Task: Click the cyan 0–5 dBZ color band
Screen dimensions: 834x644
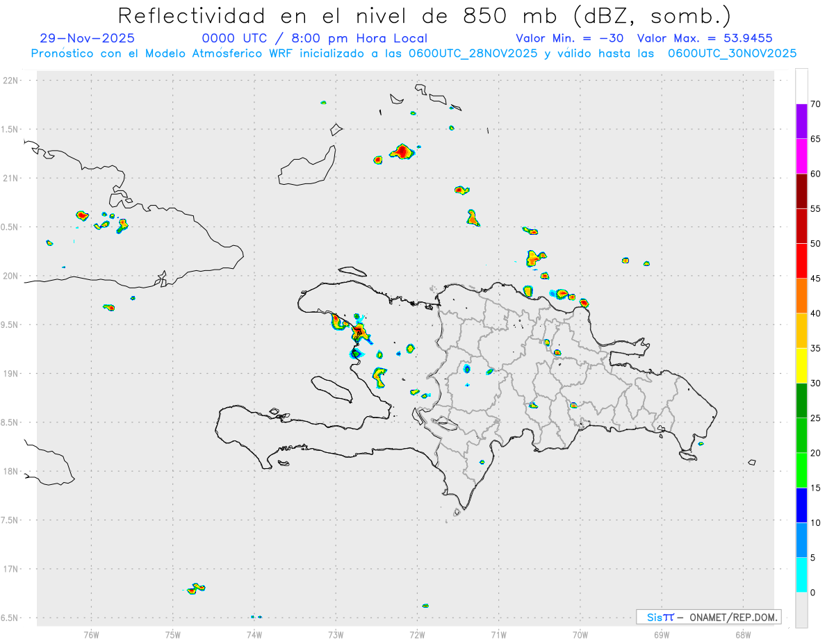Action: tap(801, 575)
